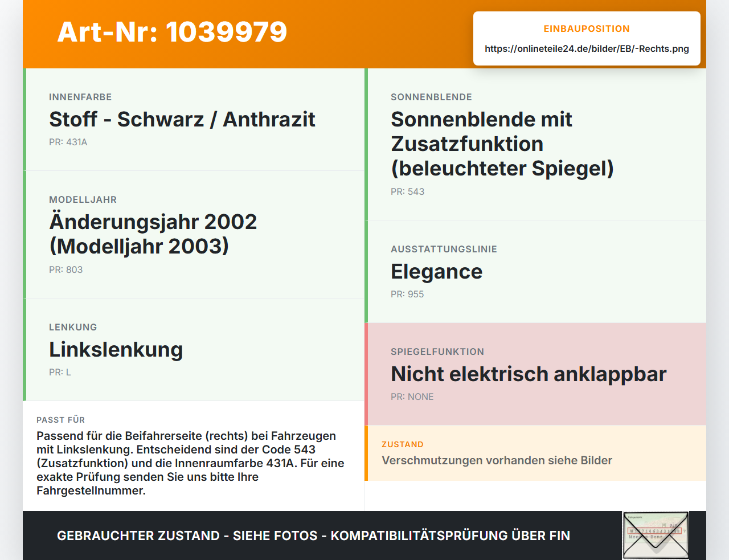Click the PASST FÜR label

coord(61,420)
